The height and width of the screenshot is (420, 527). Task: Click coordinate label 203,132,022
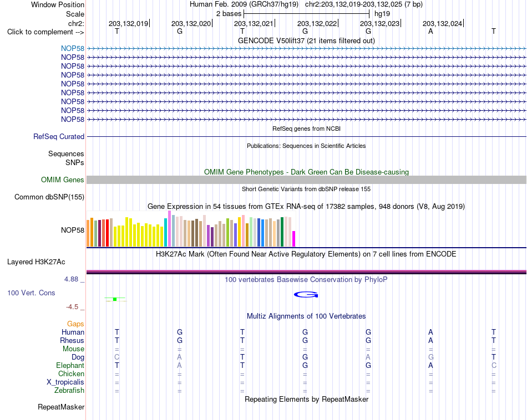point(317,23)
